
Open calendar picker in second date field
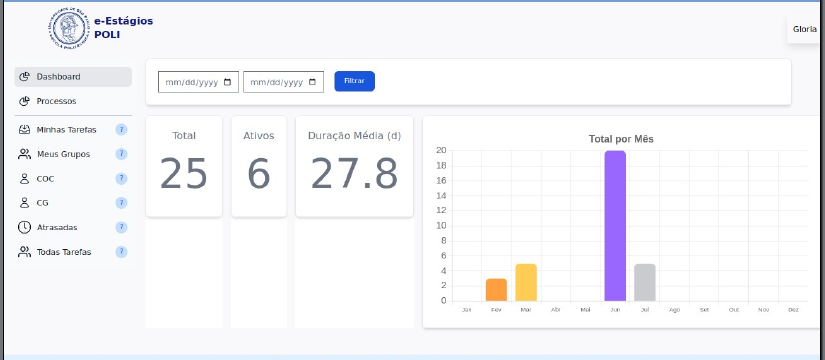pyautogui.click(x=312, y=82)
